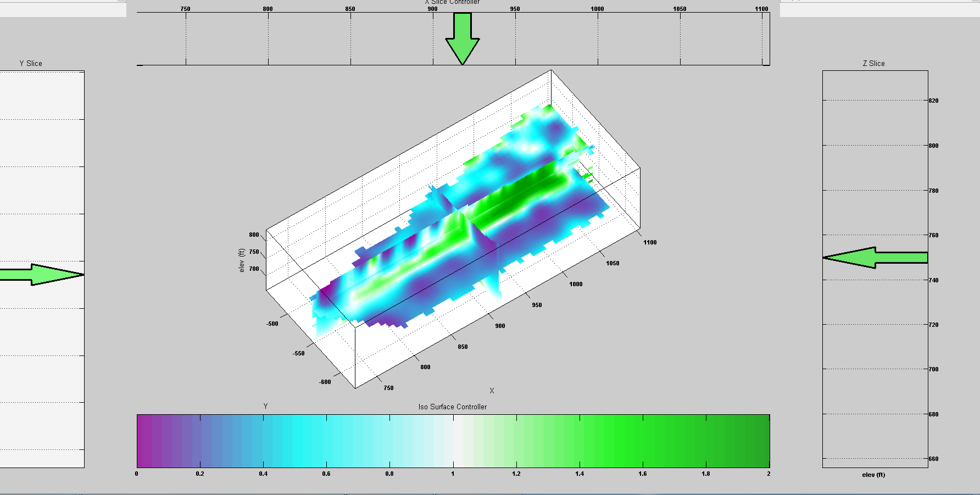Click the green arrow in Y Slice panel
The height and width of the screenshot is (495, 980).
click(42, 275)
